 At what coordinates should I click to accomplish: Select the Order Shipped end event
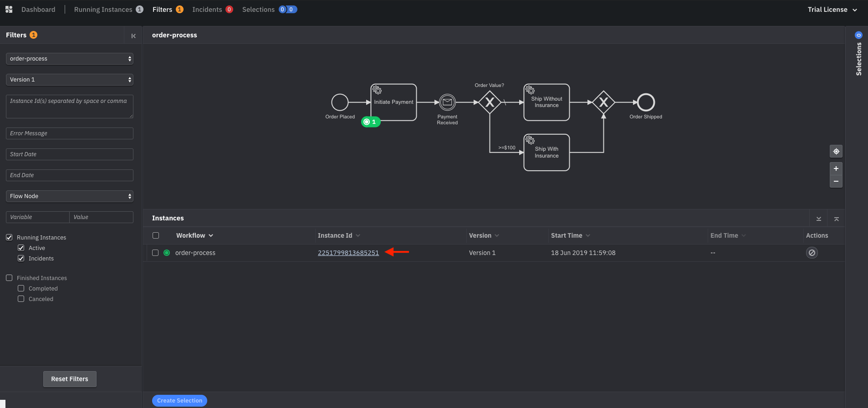646,102
